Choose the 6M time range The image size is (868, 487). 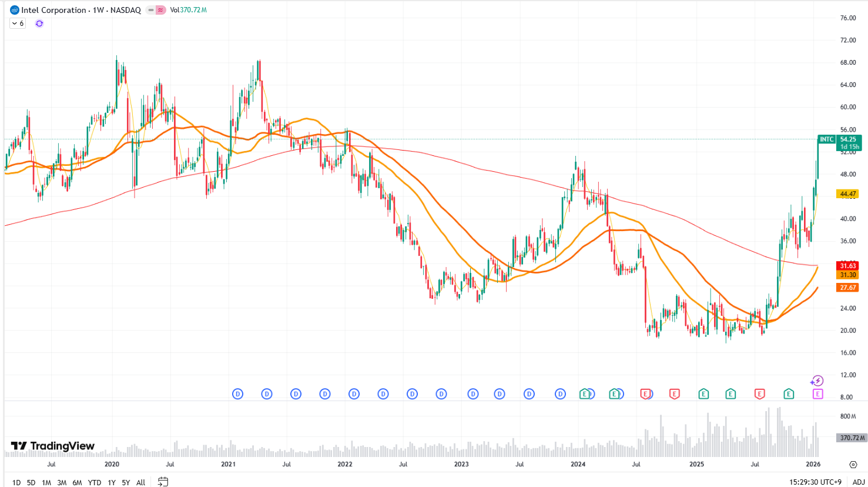pos(77,482)
